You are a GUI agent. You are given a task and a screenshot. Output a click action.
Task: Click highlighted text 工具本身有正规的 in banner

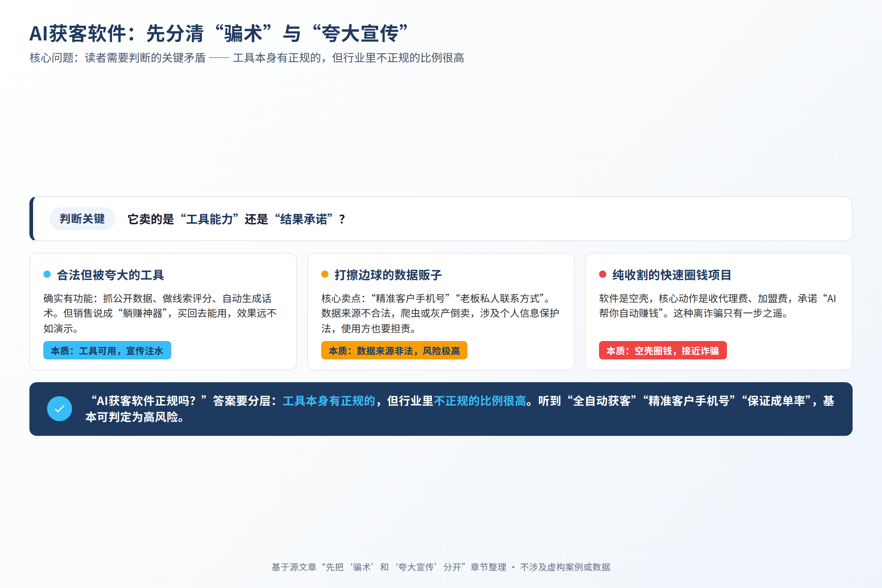[329, 401]
